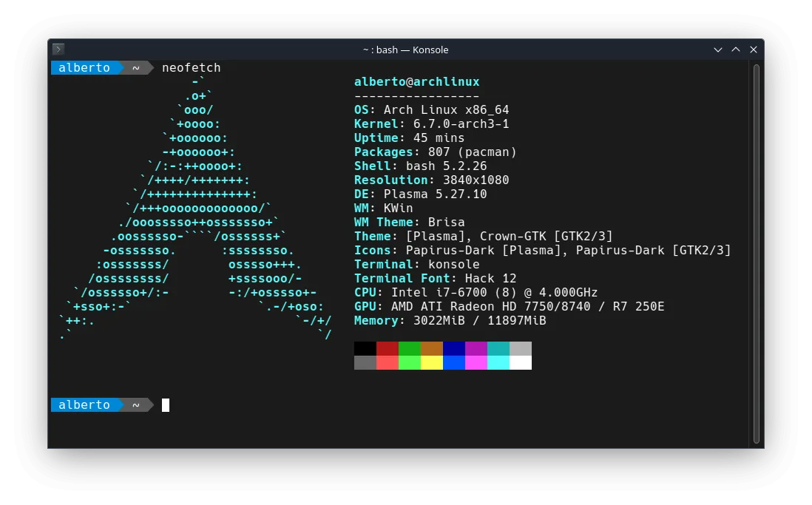Click the 'neofetch' command text
The width and height of the screenshot is (812, 505).
point(191,68)
